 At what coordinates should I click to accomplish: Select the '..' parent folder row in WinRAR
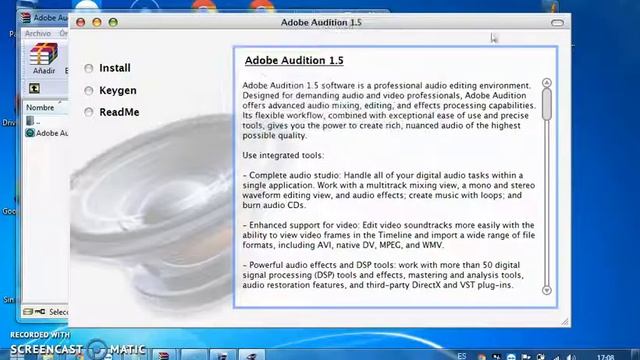(46, 121)
